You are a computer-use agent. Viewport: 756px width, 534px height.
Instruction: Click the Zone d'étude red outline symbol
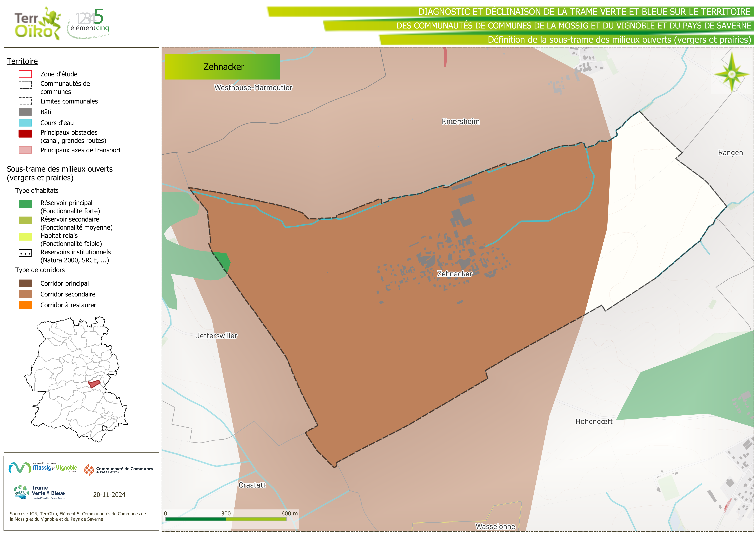pos(25,74)
